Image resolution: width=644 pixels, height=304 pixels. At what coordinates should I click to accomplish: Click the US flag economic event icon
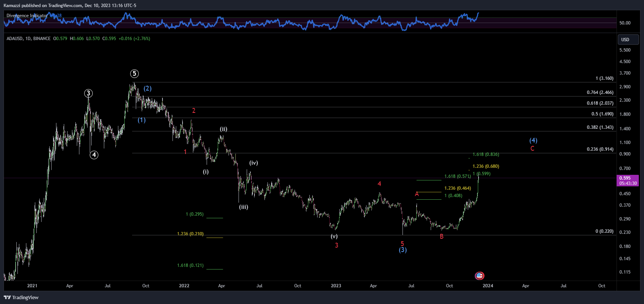479,276
